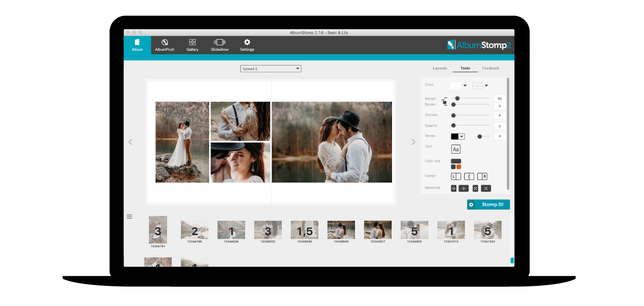Center images on the right page
Image resolution: width=644 pixels, height=306 pixels.
(x=482, y=176)
